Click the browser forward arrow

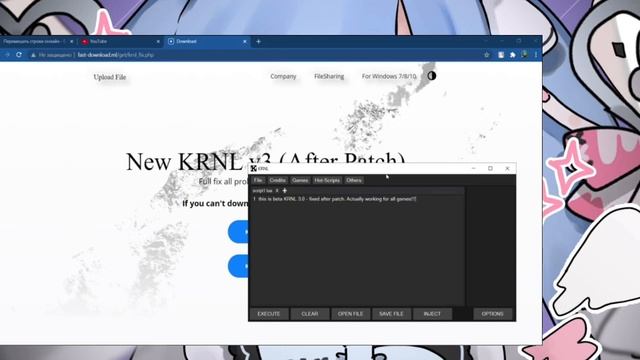point(7,55)
